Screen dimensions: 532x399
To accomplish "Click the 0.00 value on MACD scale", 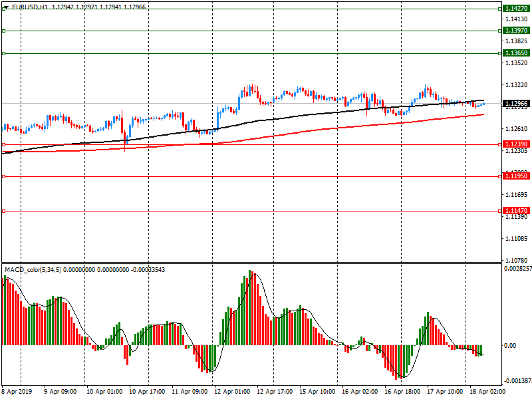I will pos(511,346).
